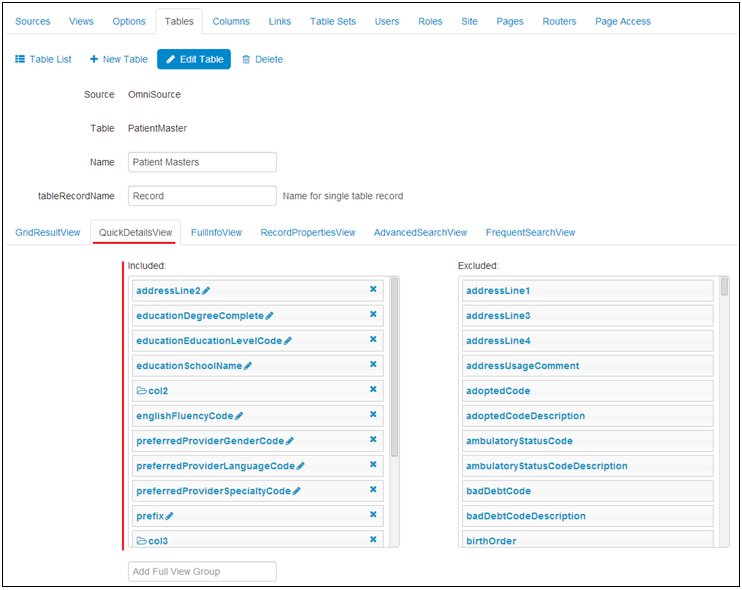
Task: Click the Delete table link
Action: tap(262, 59)
